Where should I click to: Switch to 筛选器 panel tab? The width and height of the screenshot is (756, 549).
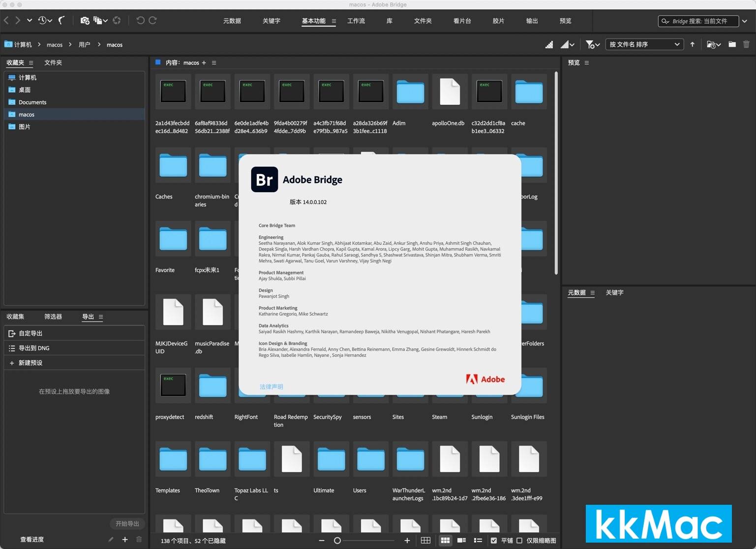tap(53, 317)
